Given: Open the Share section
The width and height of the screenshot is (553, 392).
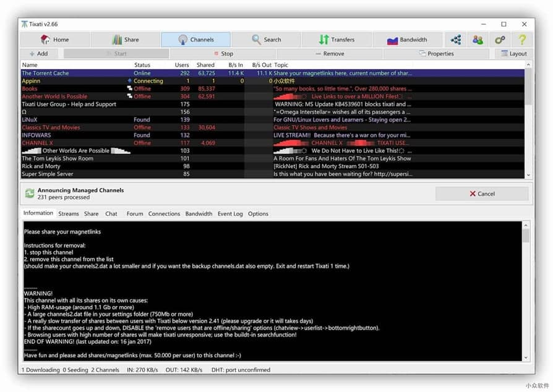Looking at the screenshot, I should 126,40.
